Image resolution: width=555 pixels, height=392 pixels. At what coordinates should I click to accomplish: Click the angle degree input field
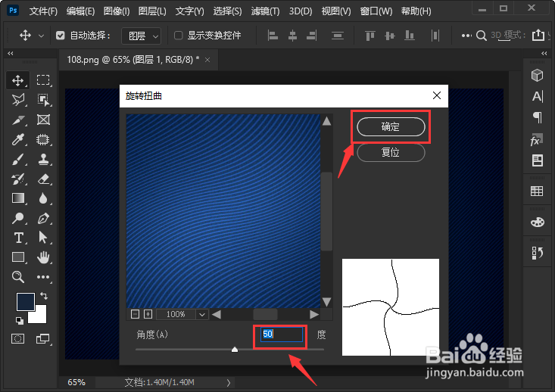pos(282,334)
